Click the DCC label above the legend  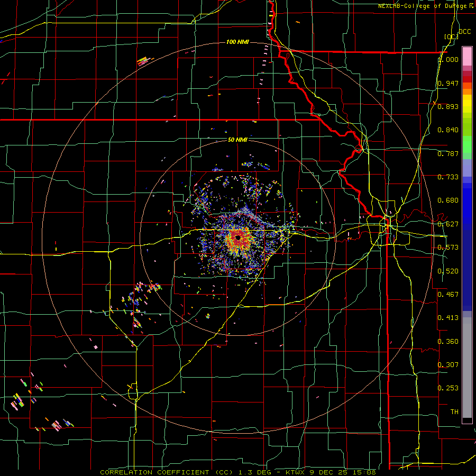click(x=465, y=31)
